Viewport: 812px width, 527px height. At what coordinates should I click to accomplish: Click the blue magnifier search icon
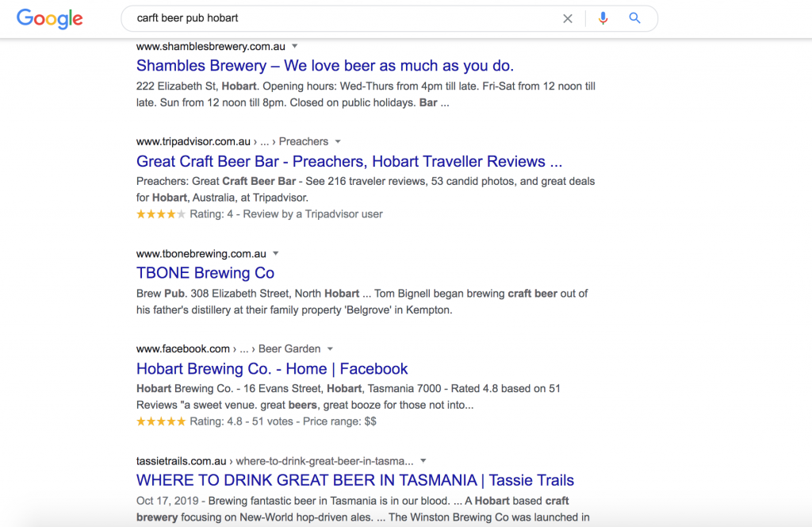634,18
